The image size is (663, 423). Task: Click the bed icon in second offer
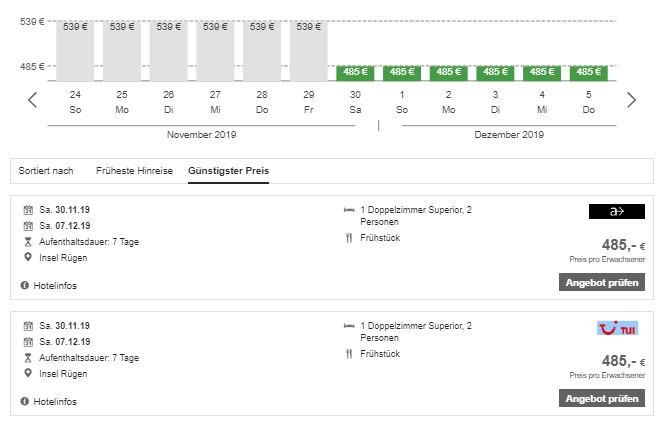[349, 326]
